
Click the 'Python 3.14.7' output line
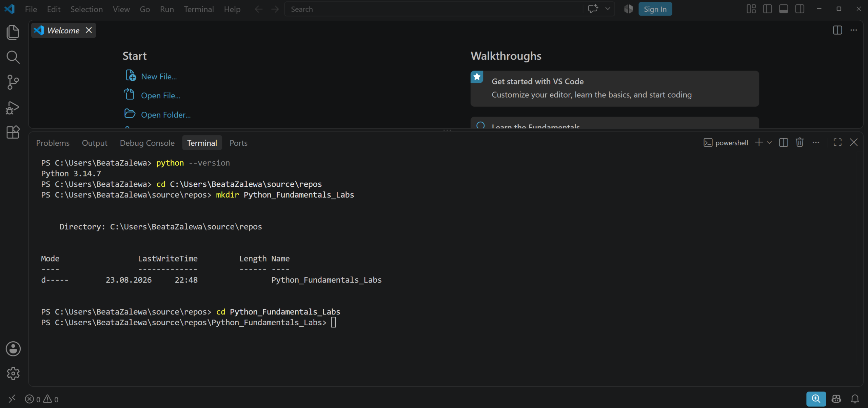pyautogui.click(x=71, y=174)
